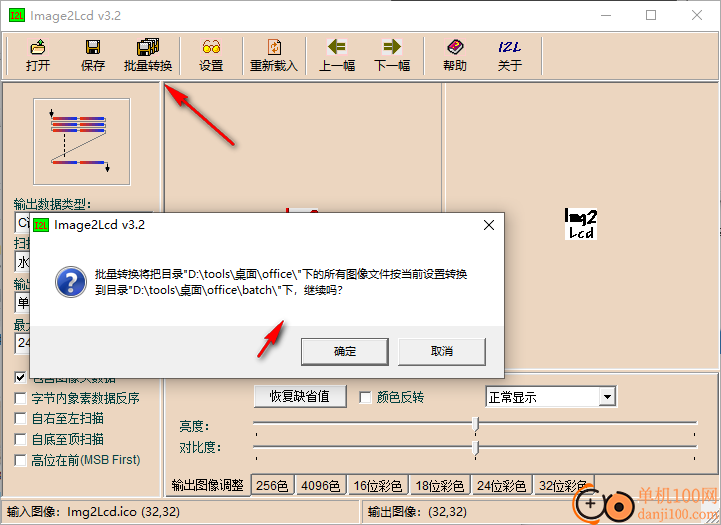Switch to the 256色 tab
This screenshot has height=525, width=721.
[272, 485]
